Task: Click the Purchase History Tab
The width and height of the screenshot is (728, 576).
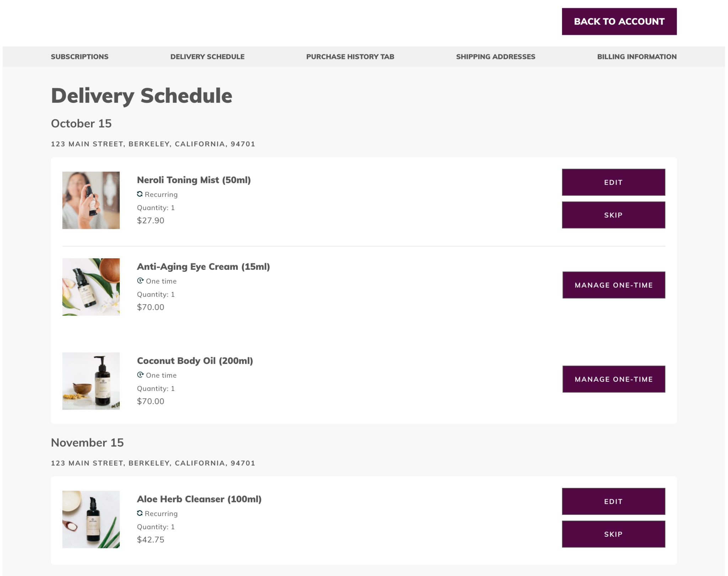Action: [x=350, y=56]
